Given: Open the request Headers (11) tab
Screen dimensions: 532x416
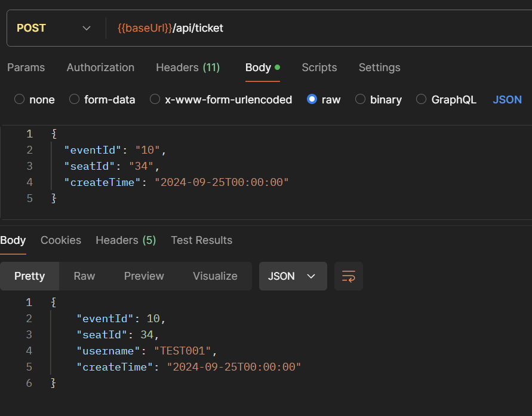Looking at the screenshot, I should [x=187, y=68].
